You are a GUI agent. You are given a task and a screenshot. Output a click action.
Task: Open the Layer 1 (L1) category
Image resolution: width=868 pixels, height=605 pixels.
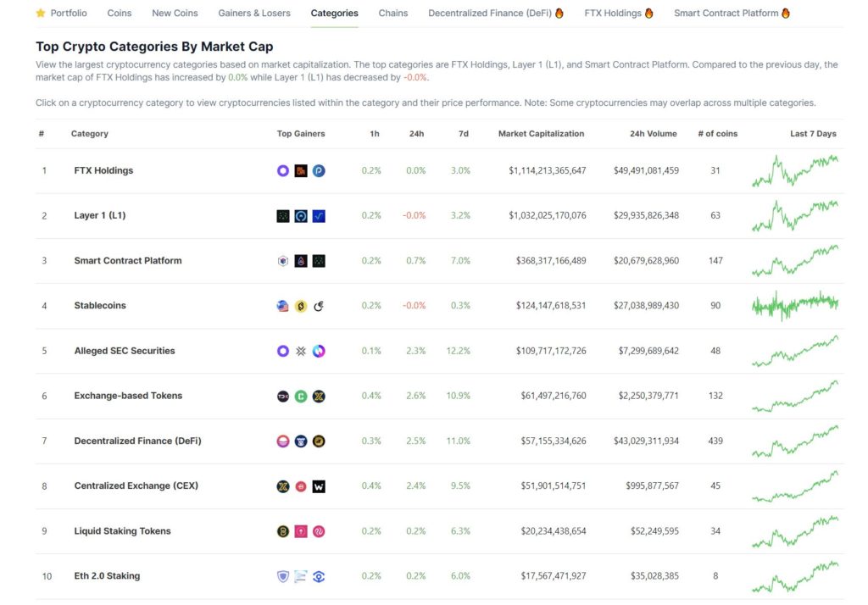(100, 215)
